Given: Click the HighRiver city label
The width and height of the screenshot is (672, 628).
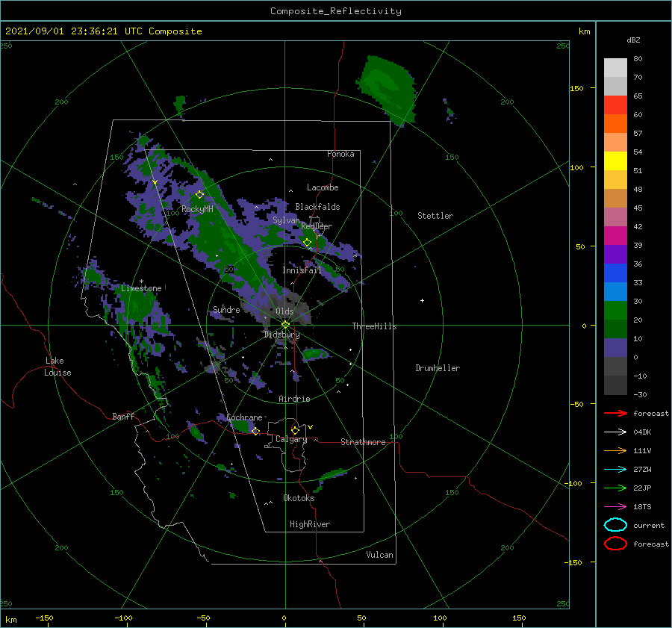Looking at the screenshot, I should click(x=310, y=524).
